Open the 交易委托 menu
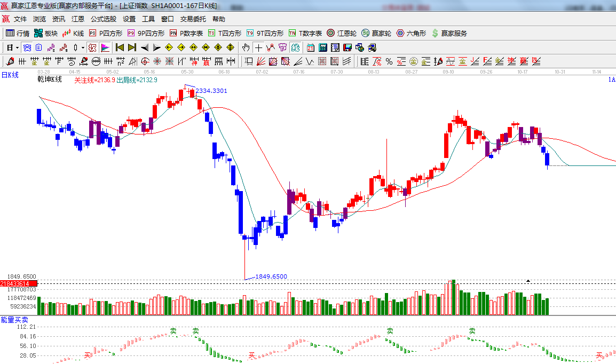Screen dimensions: 616x364 coord(193,19)
